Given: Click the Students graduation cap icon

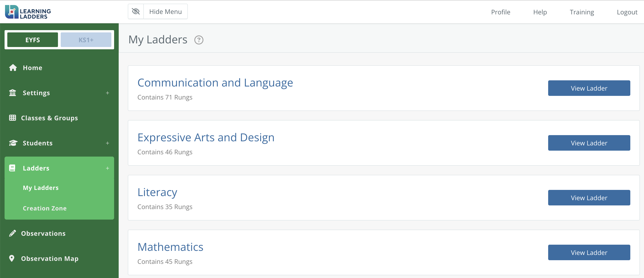Looking at the screenshot, I should 13,143.
